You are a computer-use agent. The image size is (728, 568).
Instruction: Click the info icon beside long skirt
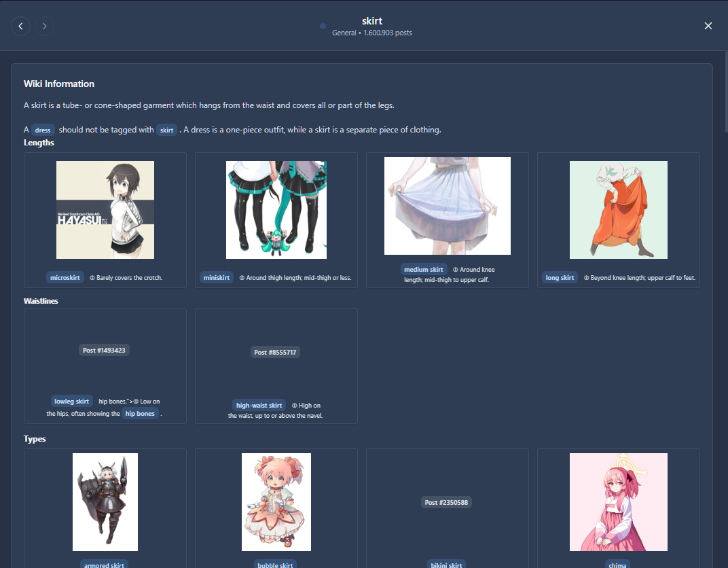coord(586,278)
